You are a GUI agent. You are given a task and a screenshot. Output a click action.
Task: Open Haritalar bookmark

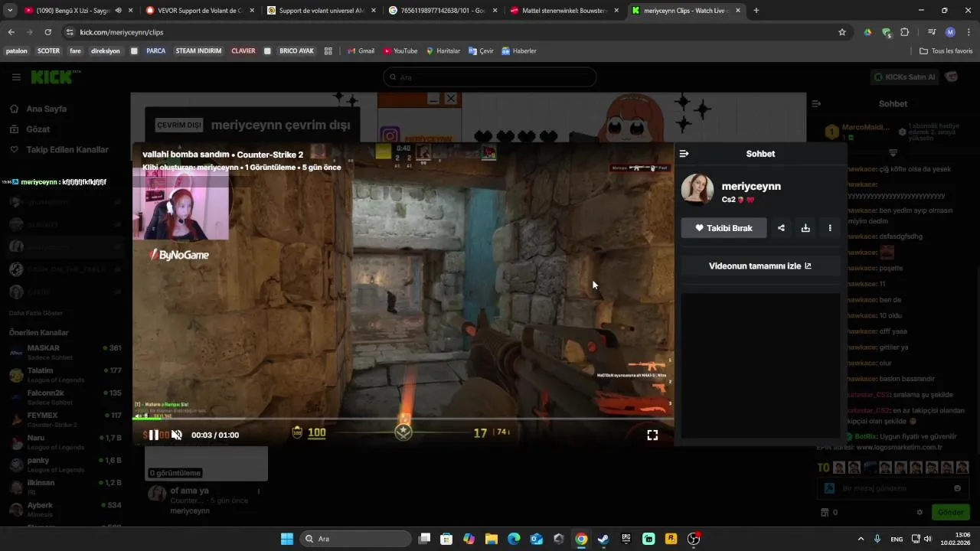click(443, 51)
